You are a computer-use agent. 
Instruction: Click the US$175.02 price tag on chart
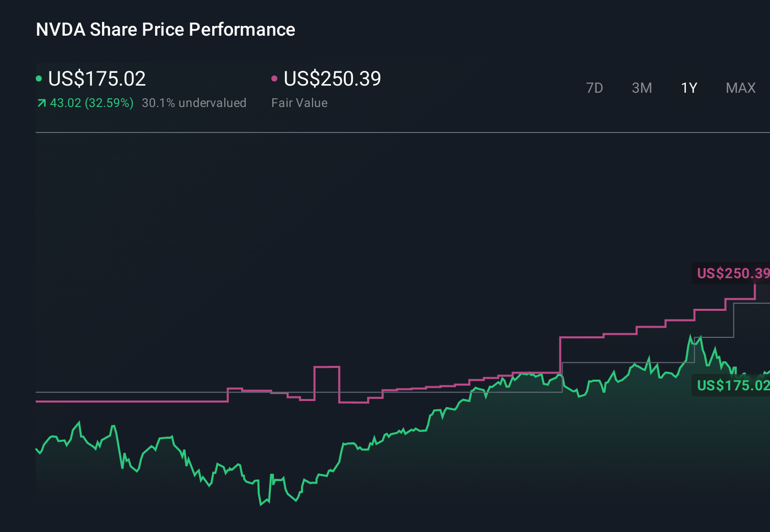coord(732,386)
